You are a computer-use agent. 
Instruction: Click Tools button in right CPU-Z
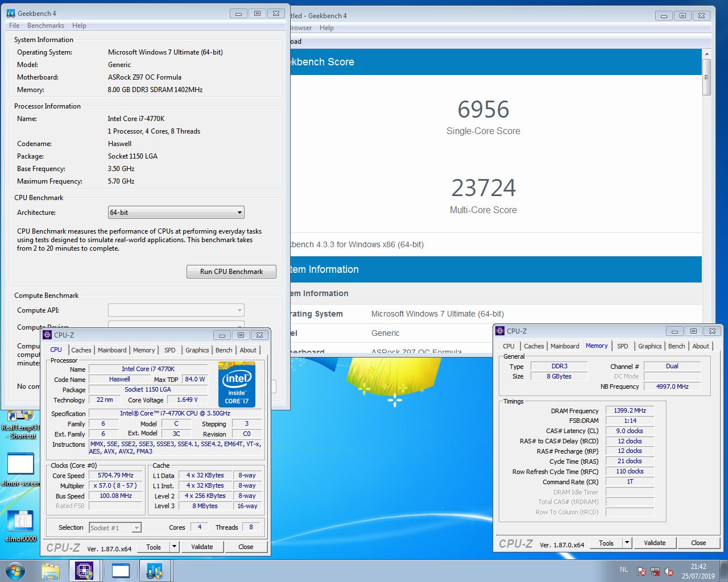[x=606, y=543]
